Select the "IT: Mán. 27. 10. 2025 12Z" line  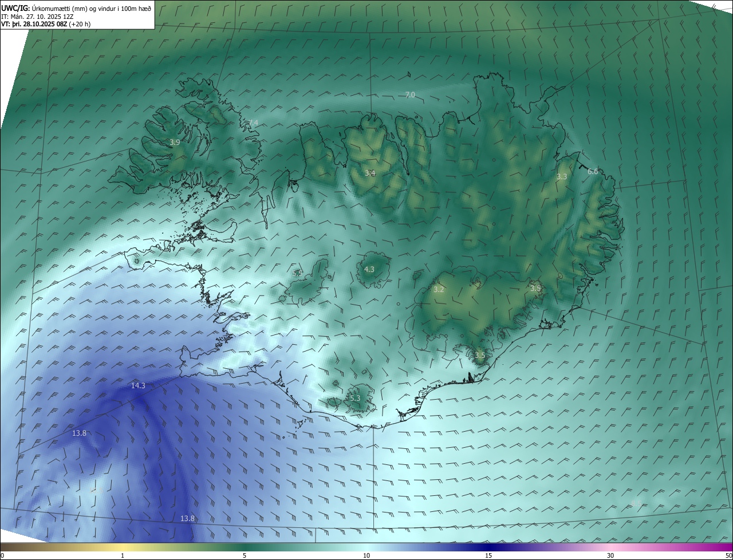(38, 16)
